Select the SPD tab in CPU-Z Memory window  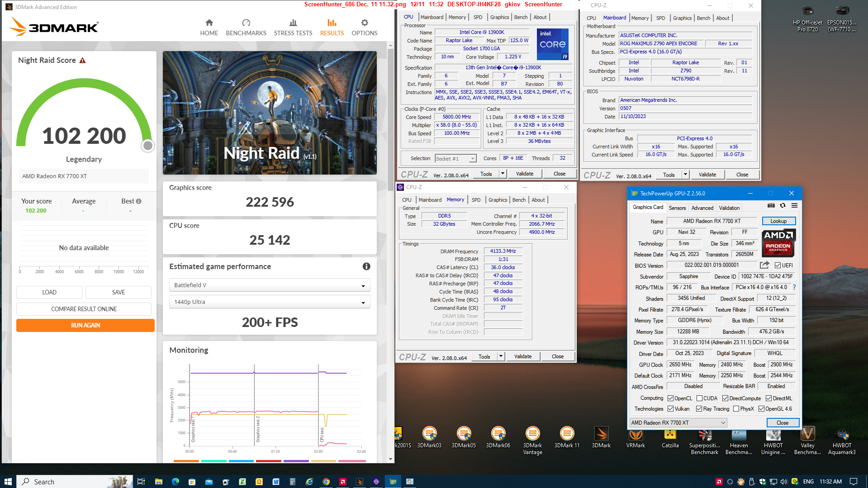(x=476, y=200)
